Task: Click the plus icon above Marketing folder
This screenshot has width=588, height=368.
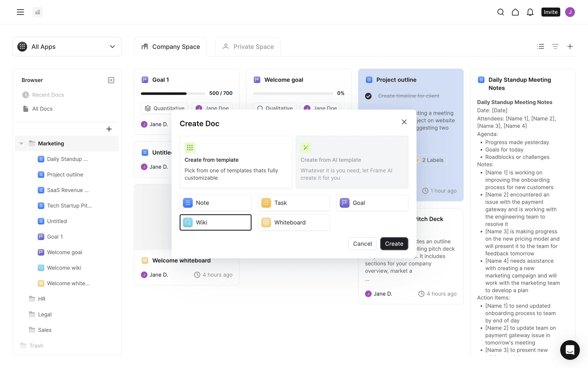Action: click(109, 129)
